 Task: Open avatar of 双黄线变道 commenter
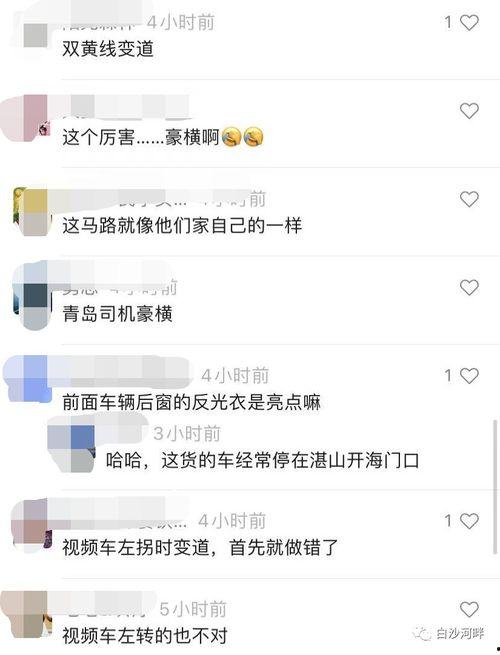(x=36, y=35)
